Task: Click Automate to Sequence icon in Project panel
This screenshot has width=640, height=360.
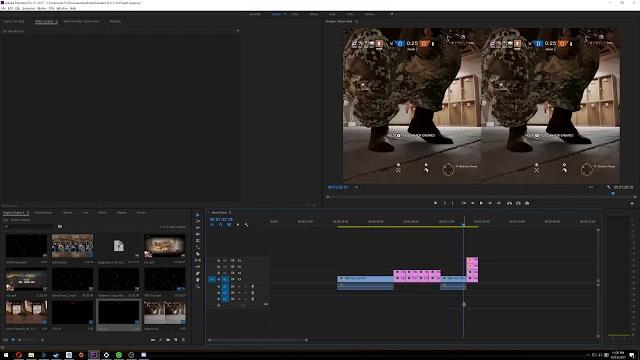Action: coord(153,340)
